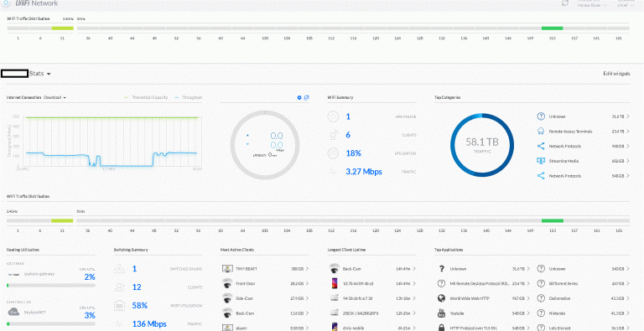Click the refresh icon in top header
Viewport: 644px width, 331px height.
click(565, 3)
